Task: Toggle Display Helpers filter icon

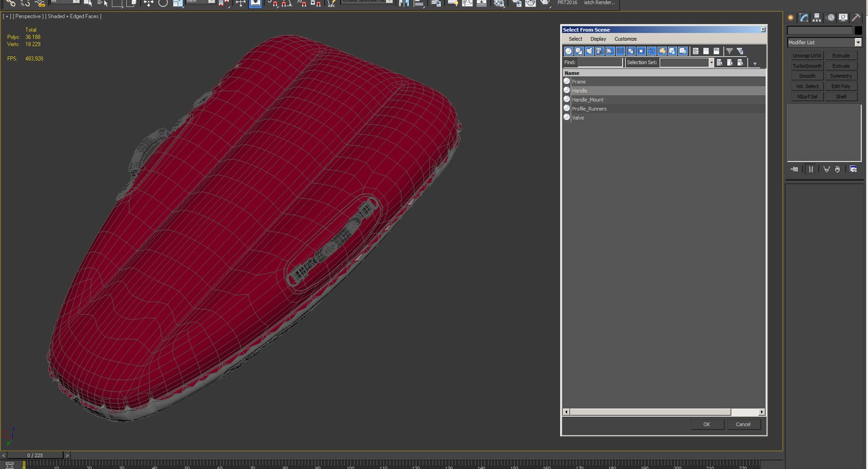Action: click(x=610, y=51)
